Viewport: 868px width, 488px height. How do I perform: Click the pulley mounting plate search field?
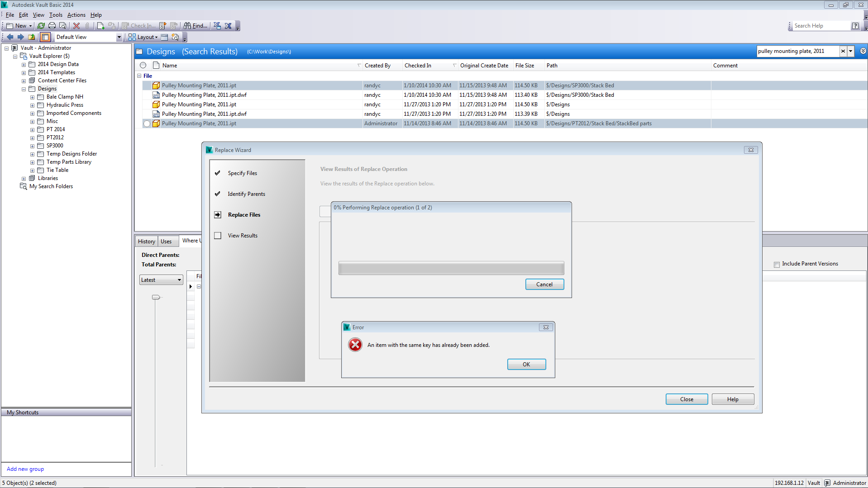point(798,51)
